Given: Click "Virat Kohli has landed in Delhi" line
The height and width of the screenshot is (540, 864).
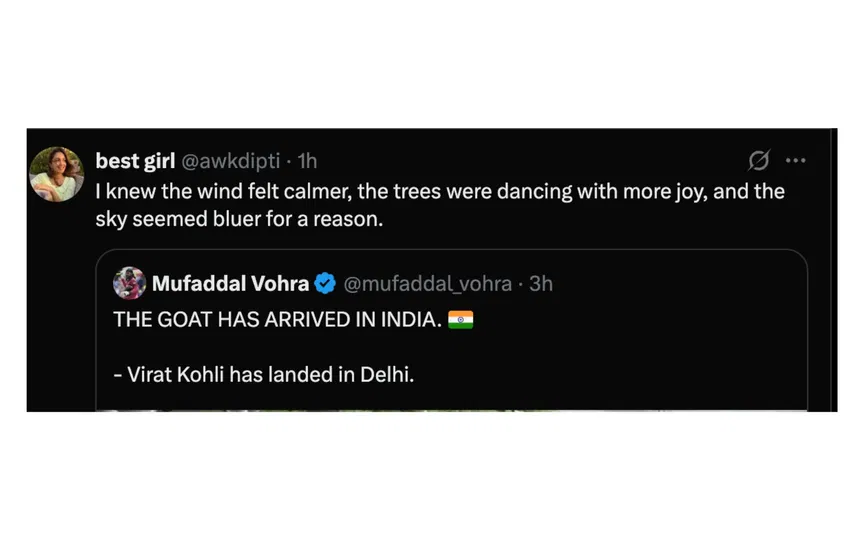Looking at the screenshot, I should tap(264, 375).
